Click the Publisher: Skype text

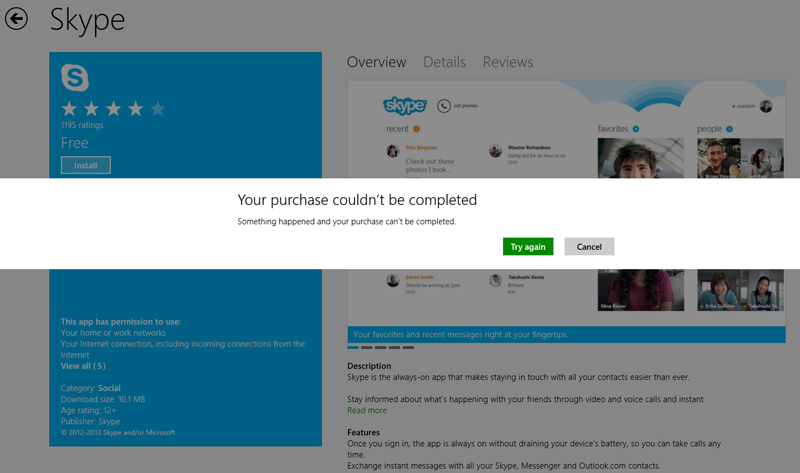pos(90,421)
